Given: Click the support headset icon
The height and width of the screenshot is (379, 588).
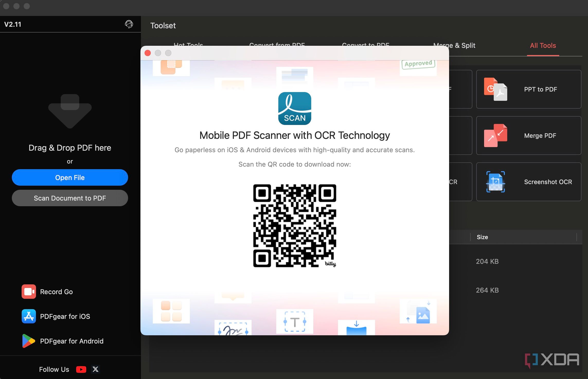Looking at the screenshot, I should tap(129, 24).
